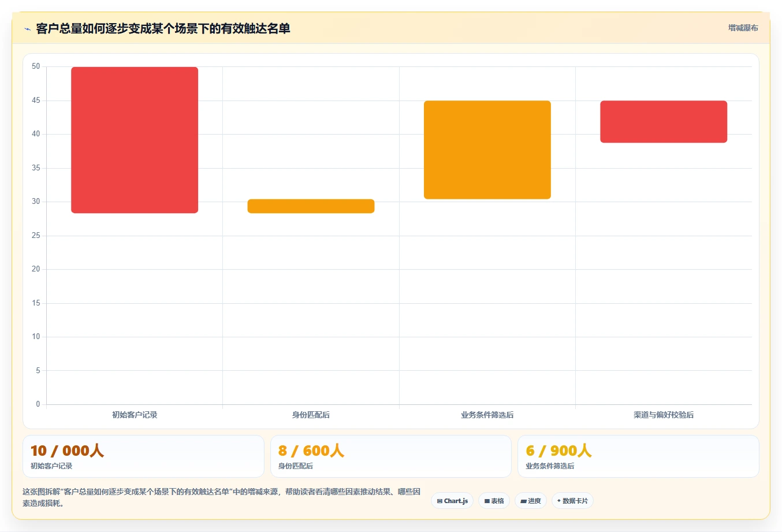Select the 表格 tag chip
Image resolution: width=782 pixels, height=532 pixels.
click(x=494, y=501)
